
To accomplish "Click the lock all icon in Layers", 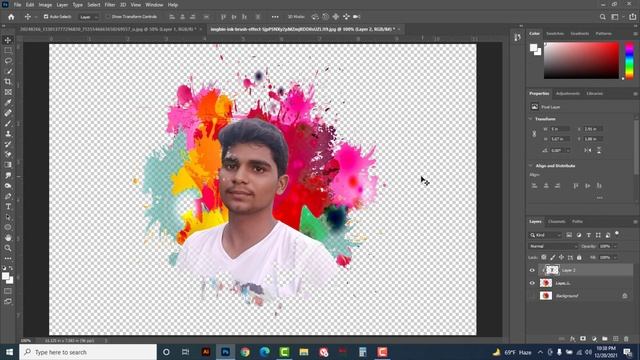I will tap(579, 258).
